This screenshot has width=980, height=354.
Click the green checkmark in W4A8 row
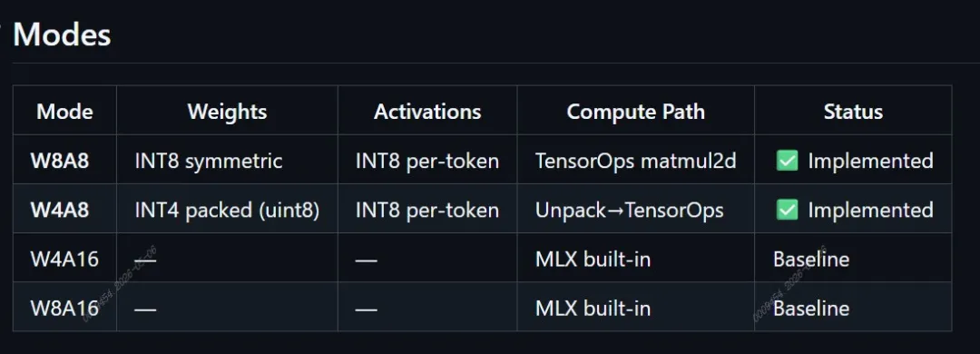(787, 210)
